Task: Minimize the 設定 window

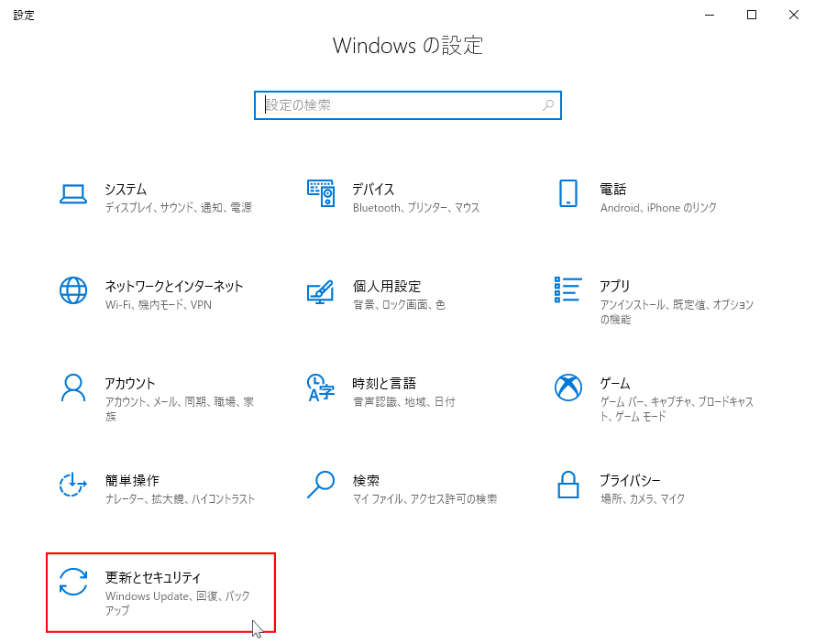Action: coord(710,15)
